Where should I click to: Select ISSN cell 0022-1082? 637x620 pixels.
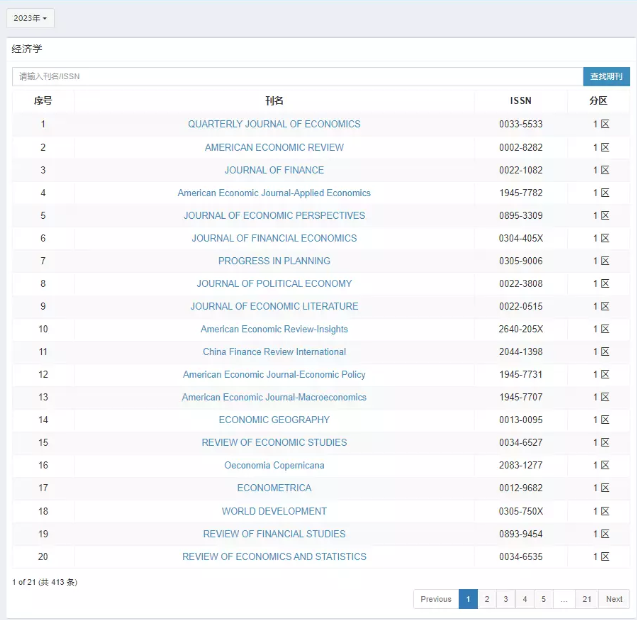point(520,170)
